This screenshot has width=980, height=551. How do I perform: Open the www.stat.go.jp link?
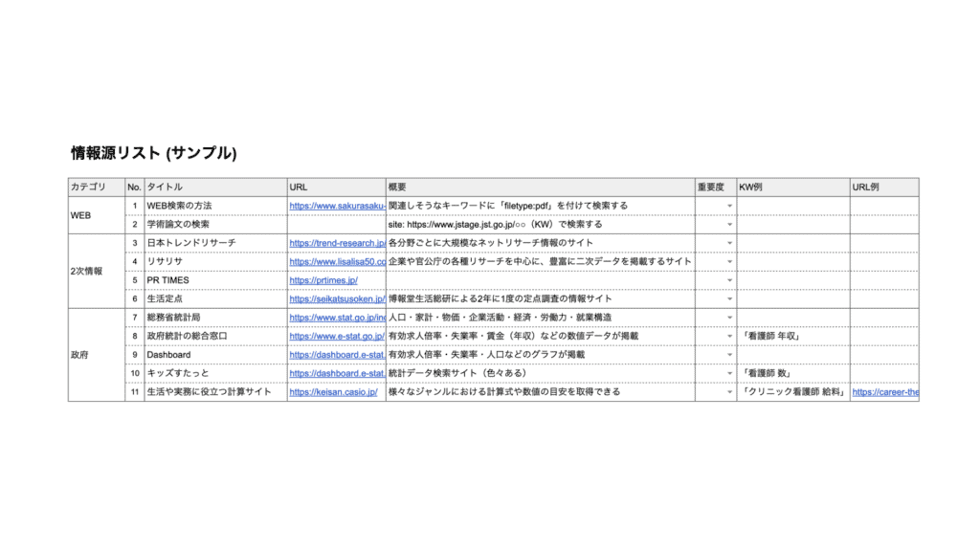[x=337, y=318]
